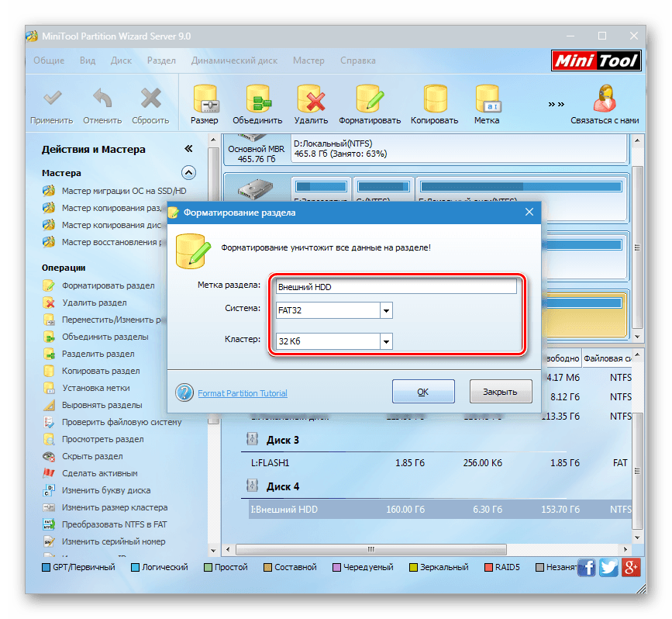Screen dimensions: 672x619
Task: Open the Раздел menu
Action: (161, 61)
